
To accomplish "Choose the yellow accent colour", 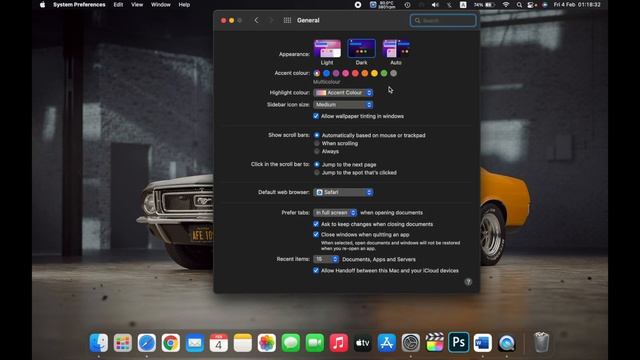I will pos(374,73).
